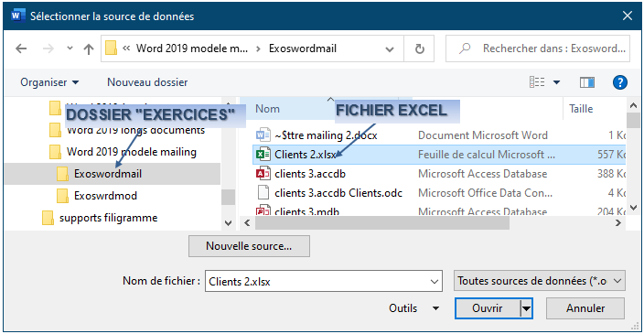Open the file type filter dropdown

(540, 281)
